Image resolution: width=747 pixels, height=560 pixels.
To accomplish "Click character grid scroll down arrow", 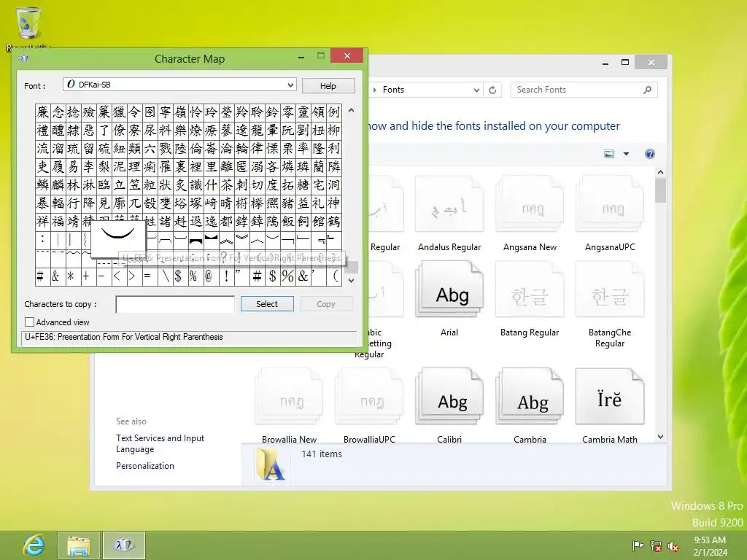I will 351,281.
